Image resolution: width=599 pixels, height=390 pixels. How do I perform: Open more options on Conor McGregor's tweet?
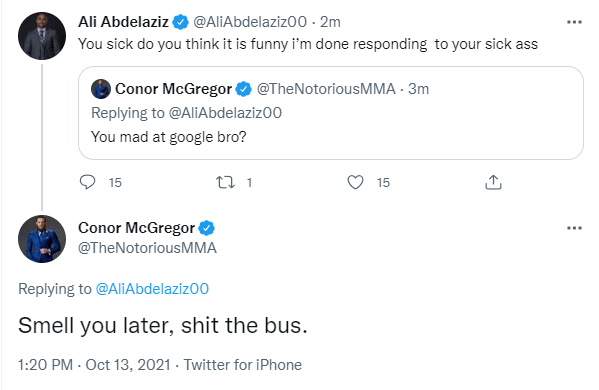tap(574, 228)
